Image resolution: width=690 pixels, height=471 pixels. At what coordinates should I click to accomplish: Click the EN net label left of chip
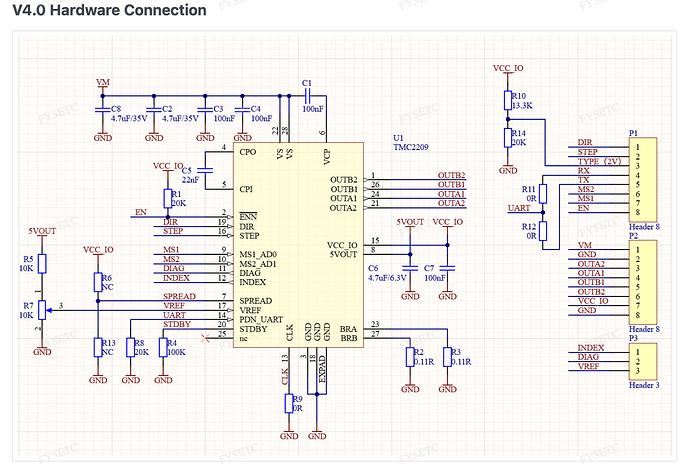[141, 212]
